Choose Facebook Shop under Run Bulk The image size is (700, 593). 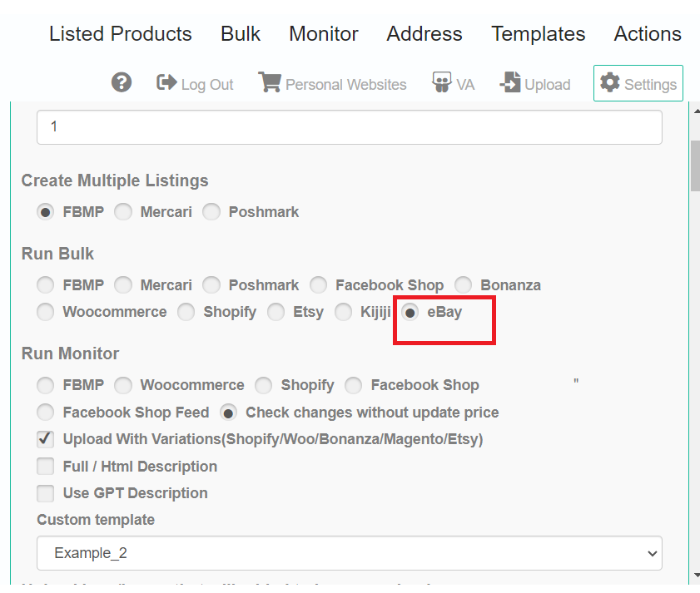coord(318,285)
